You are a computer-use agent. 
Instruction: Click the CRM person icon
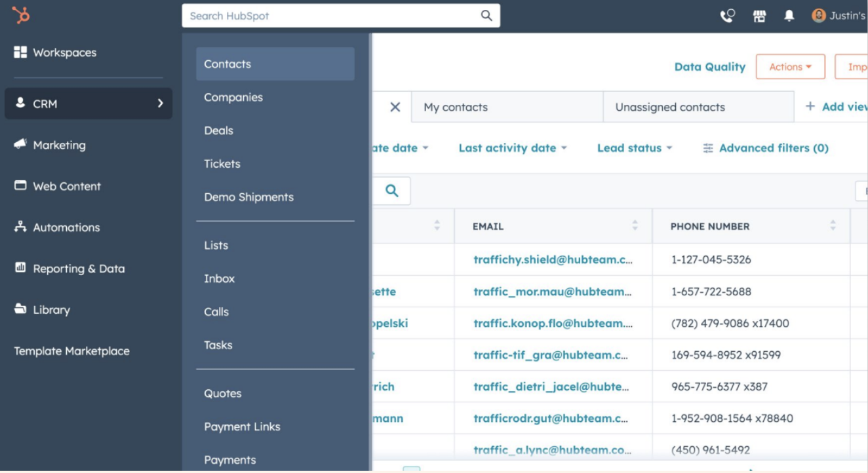click(20, 103)
